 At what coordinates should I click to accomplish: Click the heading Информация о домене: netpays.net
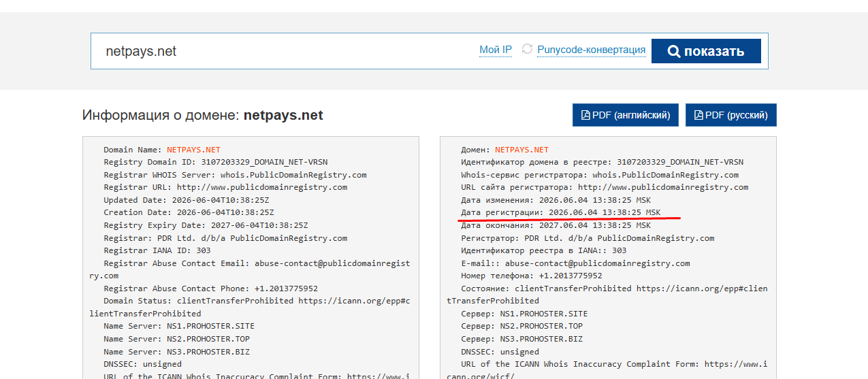203,115
